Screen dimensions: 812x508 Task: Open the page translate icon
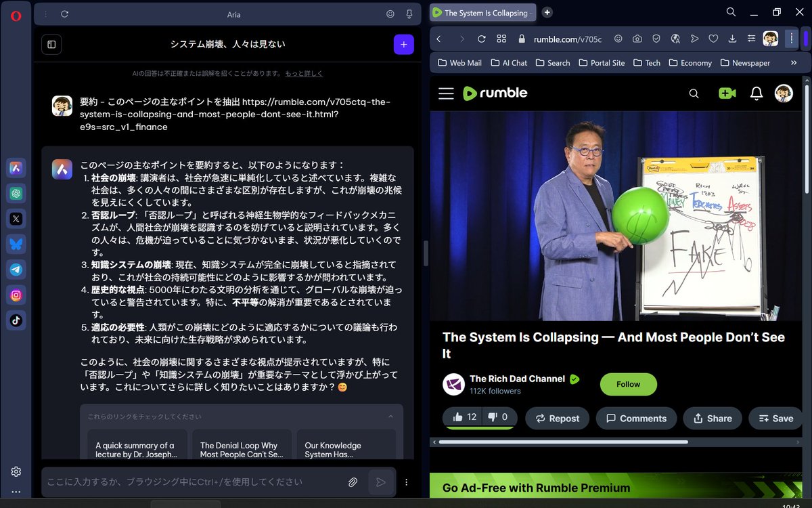click(675, 39)
